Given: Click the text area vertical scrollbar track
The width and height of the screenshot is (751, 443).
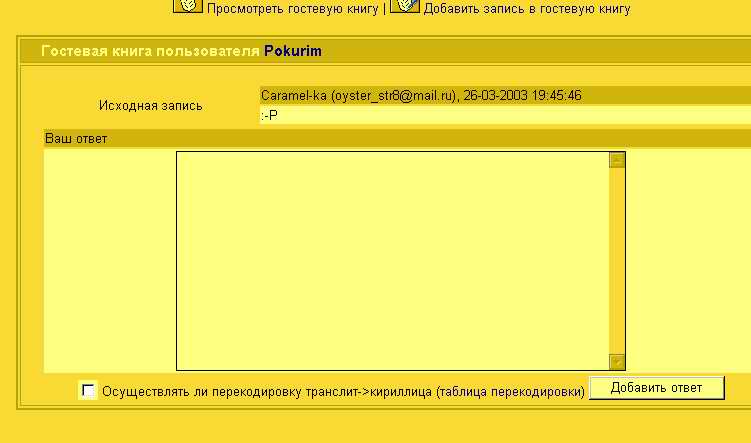Looking at the screenshot, I should [x=617, y=261].
